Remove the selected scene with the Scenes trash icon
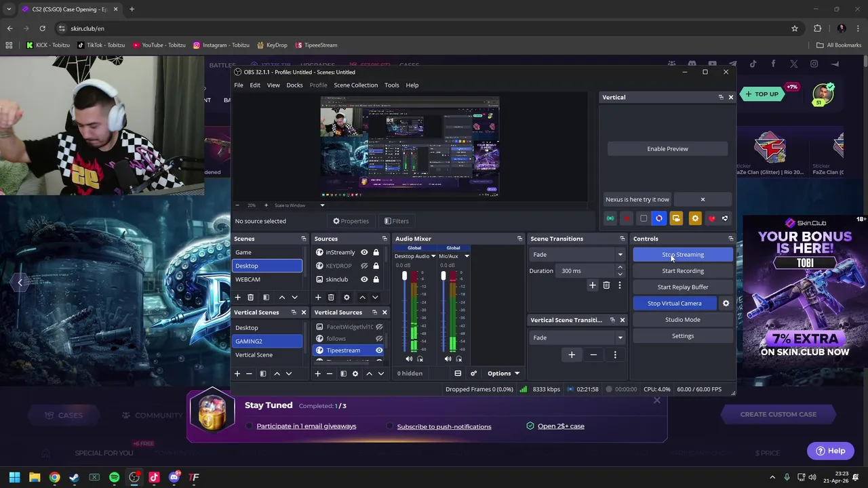The height and width of the screenshot is (488, 868). click(250, 297)
